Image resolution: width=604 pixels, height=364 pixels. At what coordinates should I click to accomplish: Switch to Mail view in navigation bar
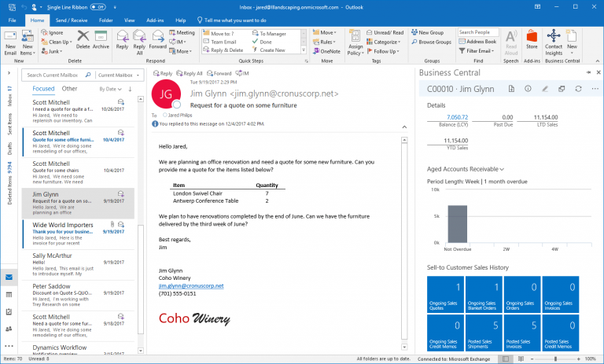click(x=9, y=277)
